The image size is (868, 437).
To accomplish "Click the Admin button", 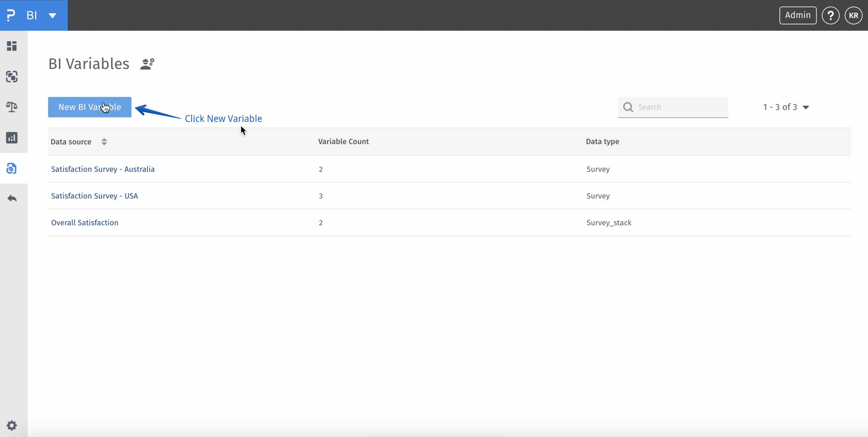I will [798, 15].
